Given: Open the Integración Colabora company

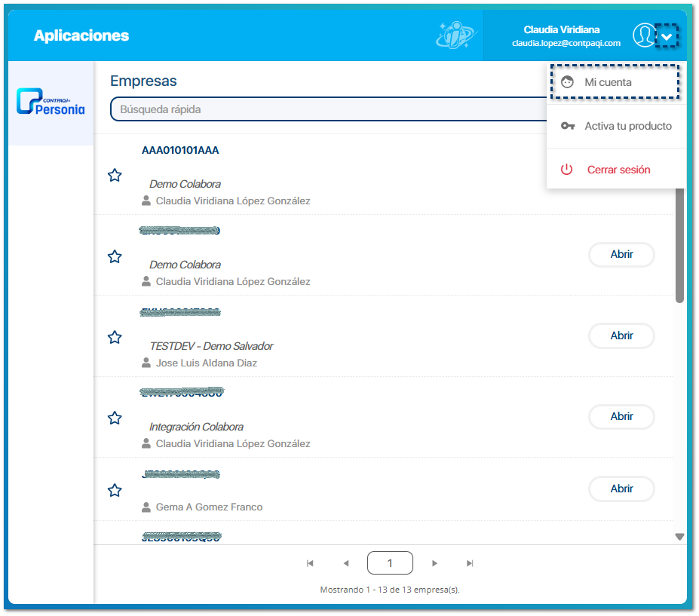Looking at the screenshot, I should click(621, 416).
